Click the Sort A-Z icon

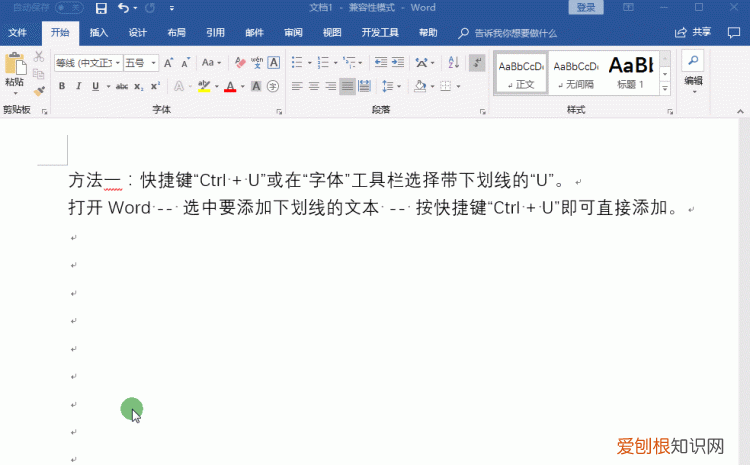453,62
